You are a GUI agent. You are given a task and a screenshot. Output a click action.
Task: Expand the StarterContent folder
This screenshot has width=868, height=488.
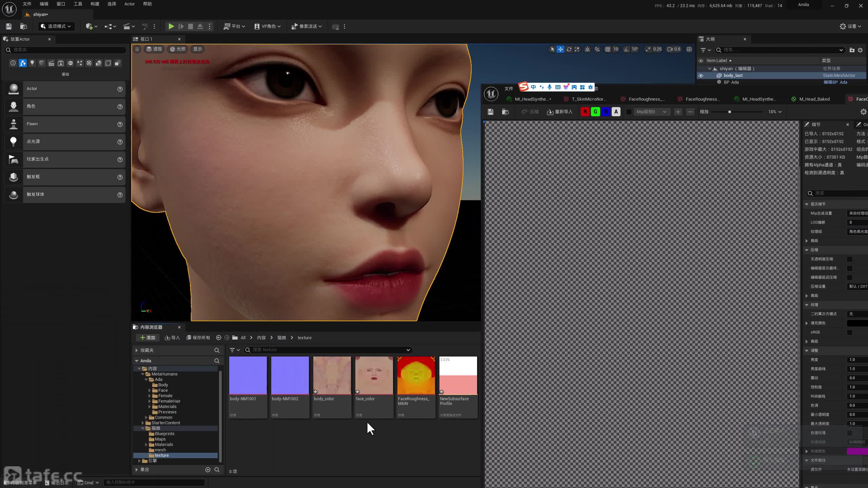[x=143, y=423]
